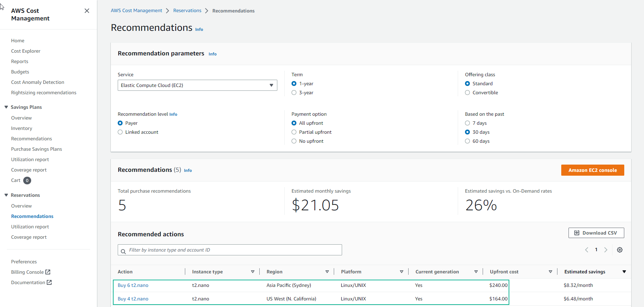Image resolution: width=644 pixels, height=307 pixels.
Task: Base recommendations on past 7 days
Action: (x=467, y=123)
